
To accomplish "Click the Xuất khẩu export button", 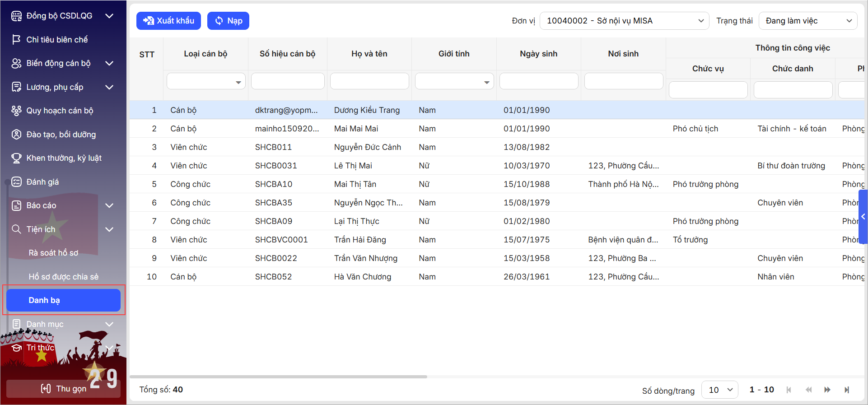I will [x=168, y=21].
